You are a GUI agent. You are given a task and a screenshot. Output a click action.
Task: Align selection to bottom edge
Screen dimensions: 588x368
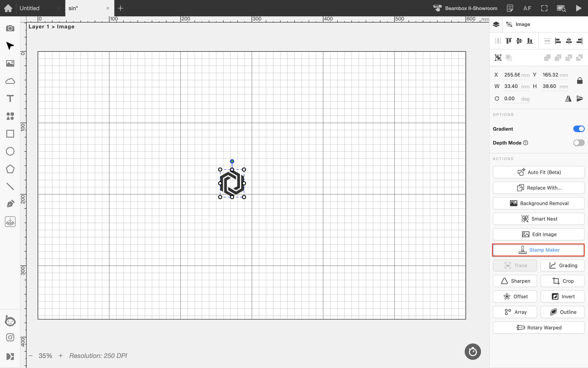(x=530, y=41)
